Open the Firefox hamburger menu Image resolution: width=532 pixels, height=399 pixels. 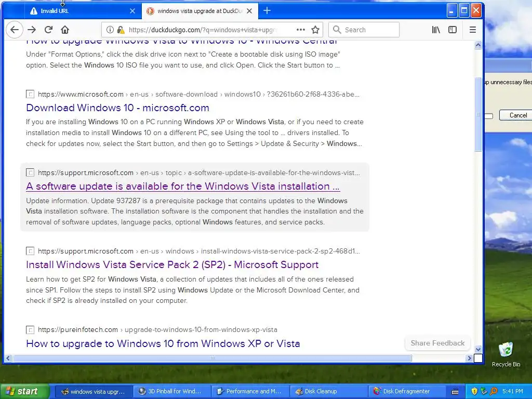pos(473,30)
